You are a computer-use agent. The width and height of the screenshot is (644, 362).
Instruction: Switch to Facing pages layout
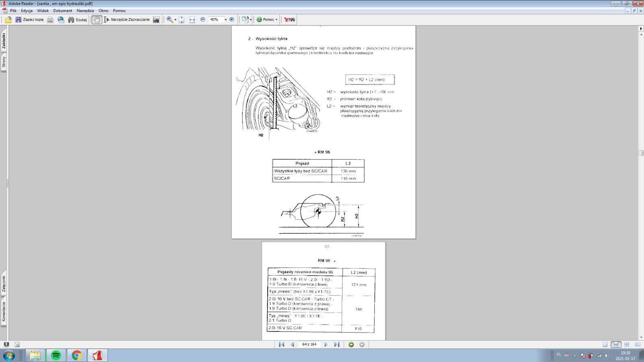pos(638,345)
